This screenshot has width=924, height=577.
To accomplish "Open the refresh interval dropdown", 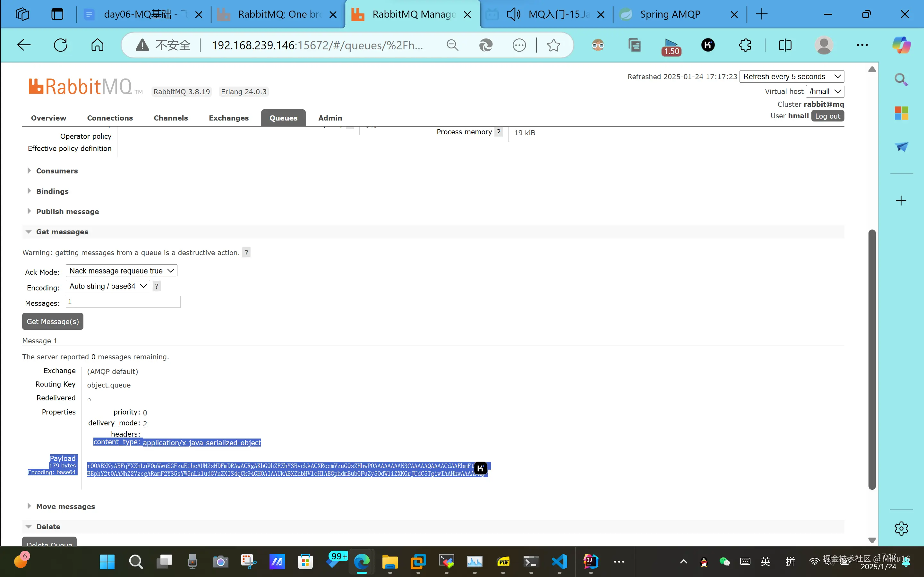I will [791, 77].
